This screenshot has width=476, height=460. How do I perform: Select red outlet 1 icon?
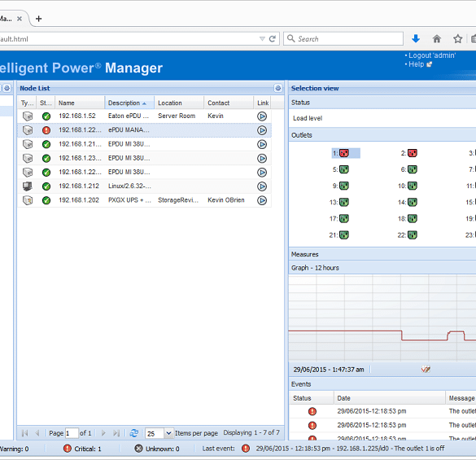pyautogui.click(x=344, y=153)
